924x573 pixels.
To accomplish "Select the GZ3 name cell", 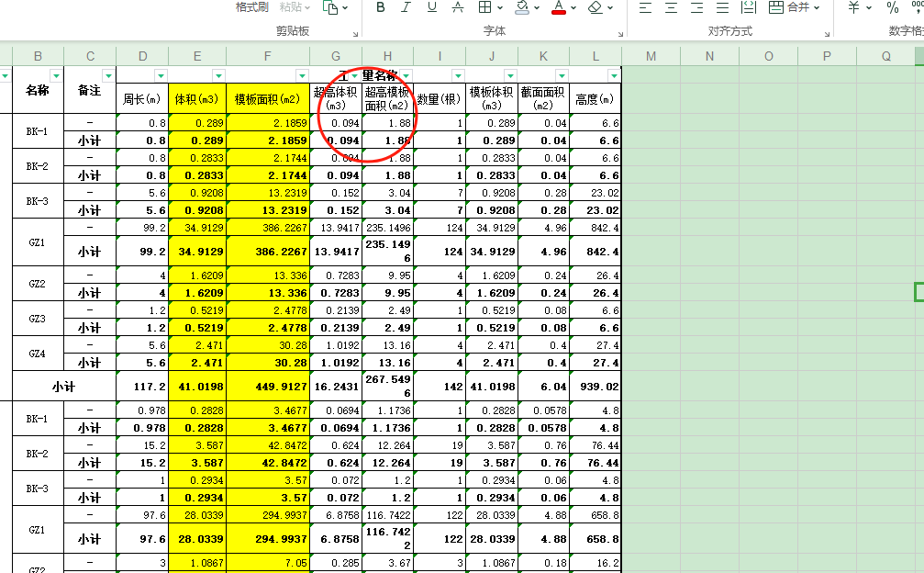I will [38, 319].
